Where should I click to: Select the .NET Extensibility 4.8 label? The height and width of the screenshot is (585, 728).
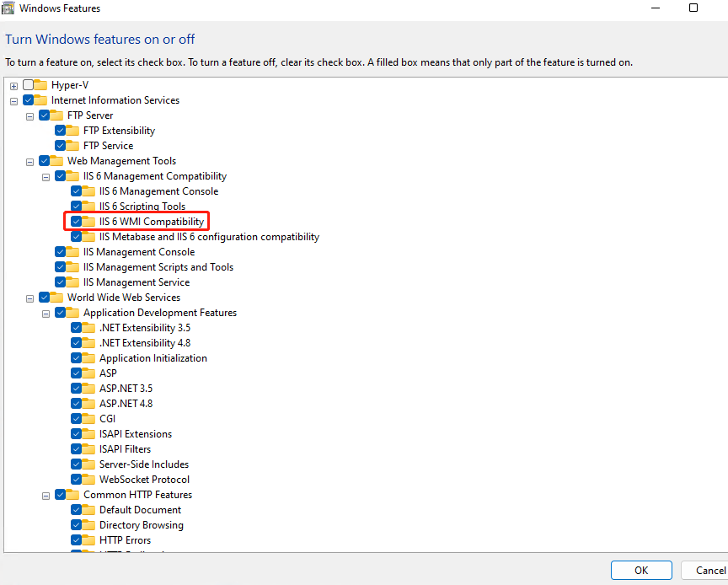145,343
